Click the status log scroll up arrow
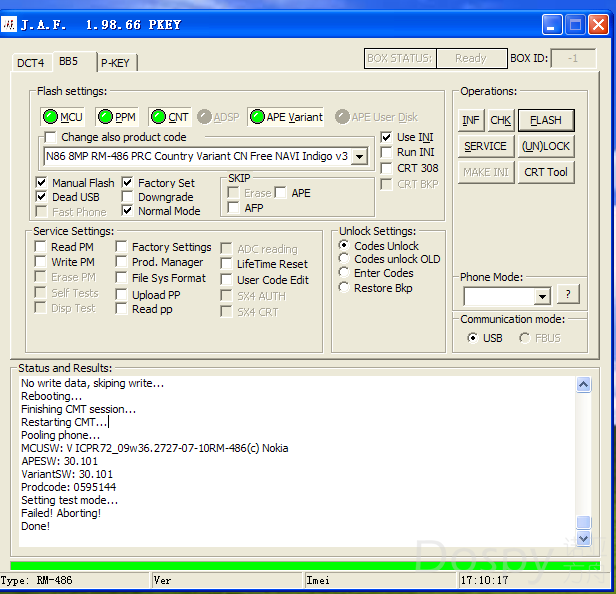Viewport: 616px width, 594px height. 583,385
